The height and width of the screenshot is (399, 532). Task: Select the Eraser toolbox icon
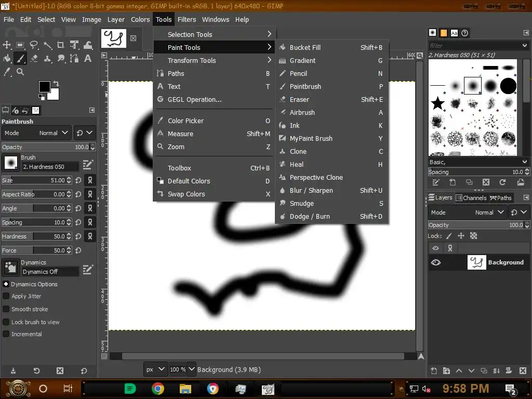click(34, 58)
